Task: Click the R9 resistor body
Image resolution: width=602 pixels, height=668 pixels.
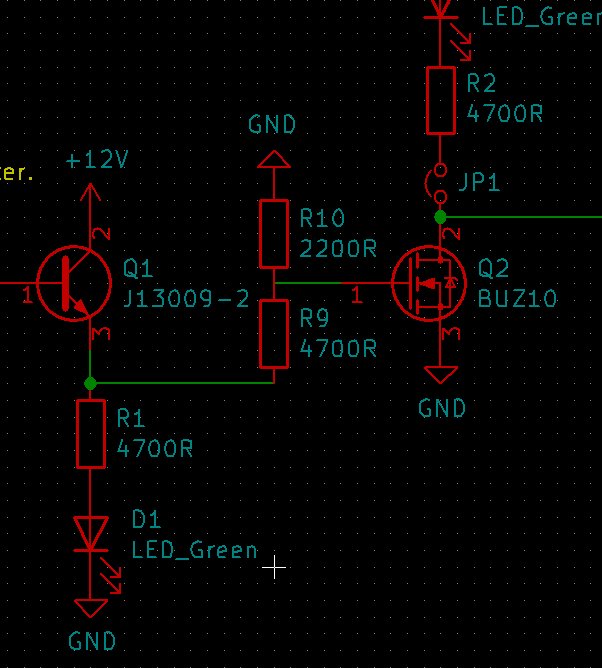Action: 274,333
